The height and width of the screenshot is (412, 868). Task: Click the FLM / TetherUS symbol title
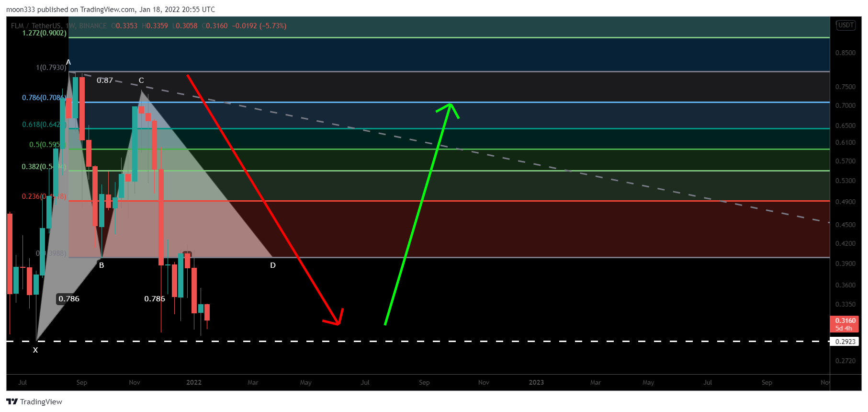click(36, 26)
